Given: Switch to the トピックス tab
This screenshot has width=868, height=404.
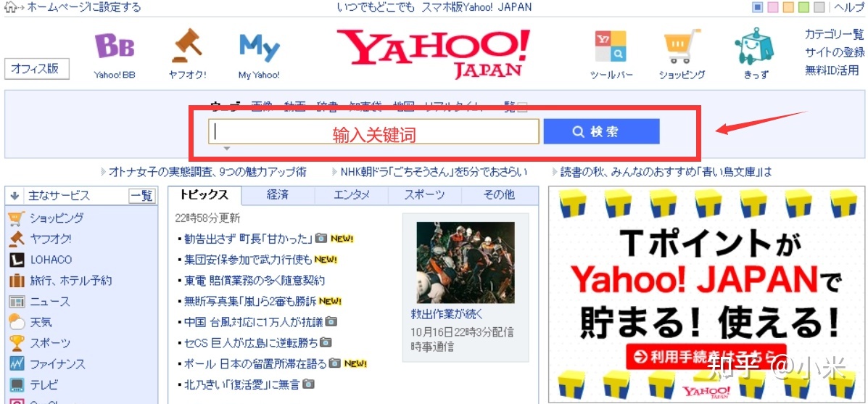Looking at the screenshot, I should [x=204, y=195].
